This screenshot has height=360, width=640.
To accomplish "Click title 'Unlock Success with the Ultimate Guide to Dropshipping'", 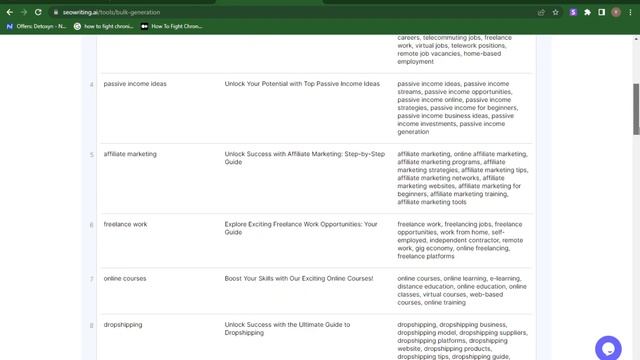I will (x=287, y=329).
